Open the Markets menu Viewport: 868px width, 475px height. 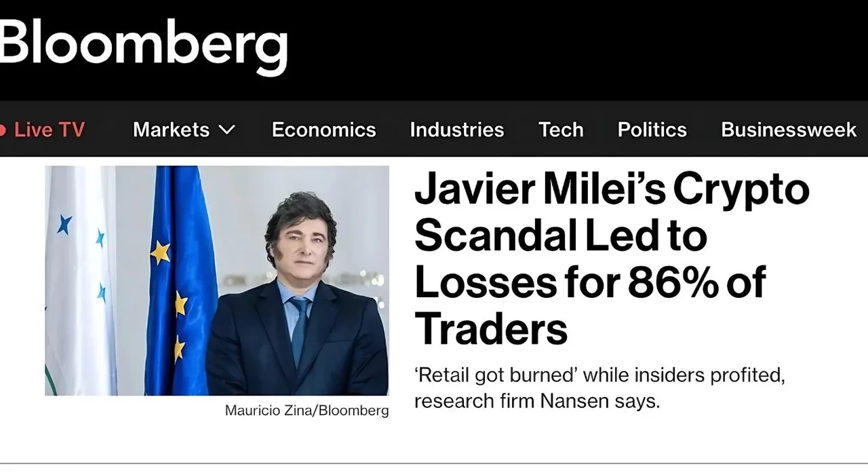tap(171, 130)
